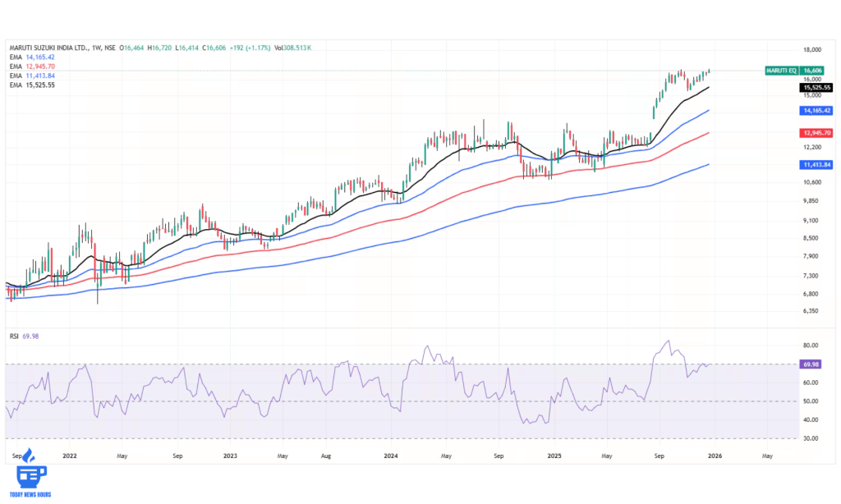Click the purple 69.98 RSI axis label
The width and height of the screenshot is (841, 504).
(x=811, y=364)
